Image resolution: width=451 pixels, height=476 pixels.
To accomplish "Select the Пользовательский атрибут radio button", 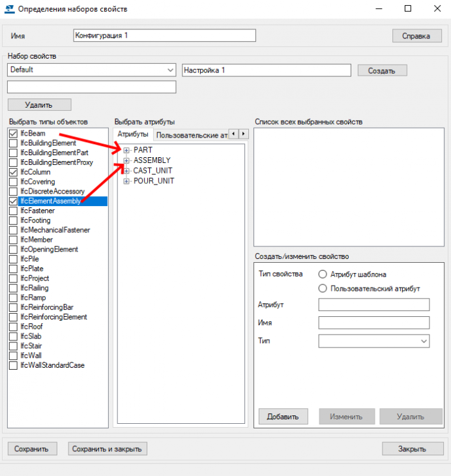I will click(323, 288).
